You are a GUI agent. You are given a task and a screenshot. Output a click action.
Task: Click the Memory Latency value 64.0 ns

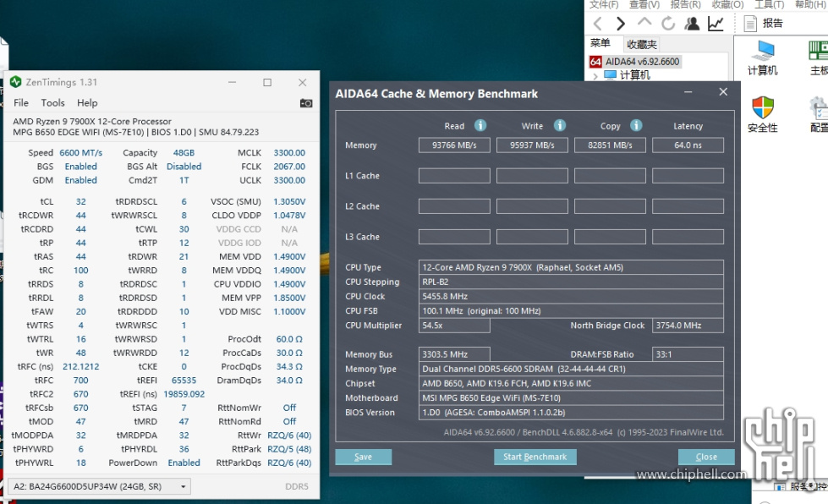pos(688,145)
